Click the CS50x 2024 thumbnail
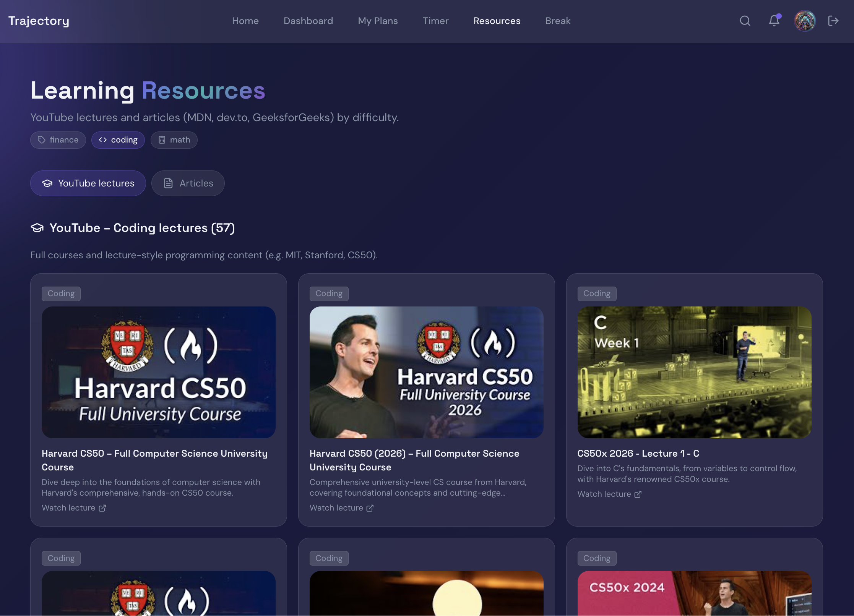Viewport: 854px width, 616px height. [694, 593]
